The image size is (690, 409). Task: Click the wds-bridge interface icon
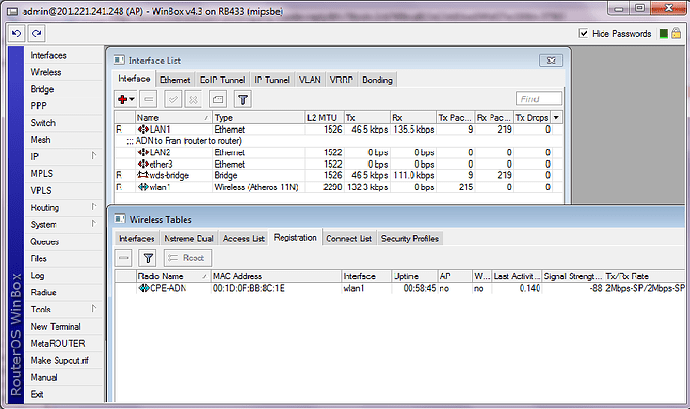coord(143,175)
